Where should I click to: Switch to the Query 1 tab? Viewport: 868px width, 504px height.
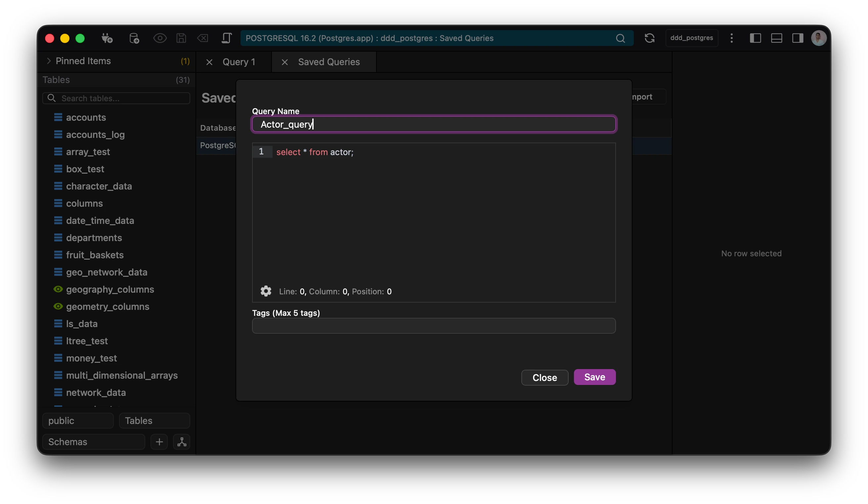click(239, 62)
